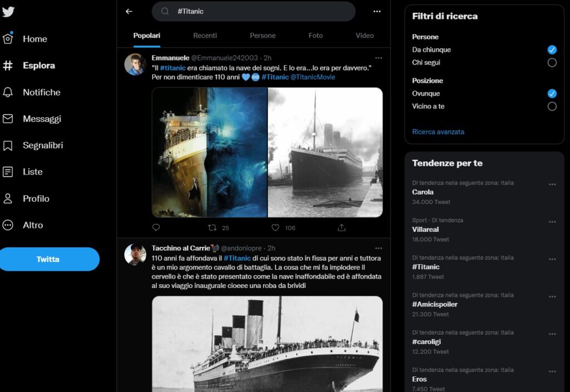
Task: Click the Twitter bird logo
Action: 8,12
